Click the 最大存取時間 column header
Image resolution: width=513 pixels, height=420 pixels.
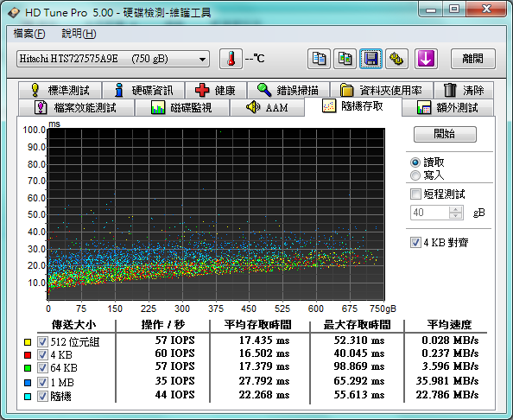point(358,325)
